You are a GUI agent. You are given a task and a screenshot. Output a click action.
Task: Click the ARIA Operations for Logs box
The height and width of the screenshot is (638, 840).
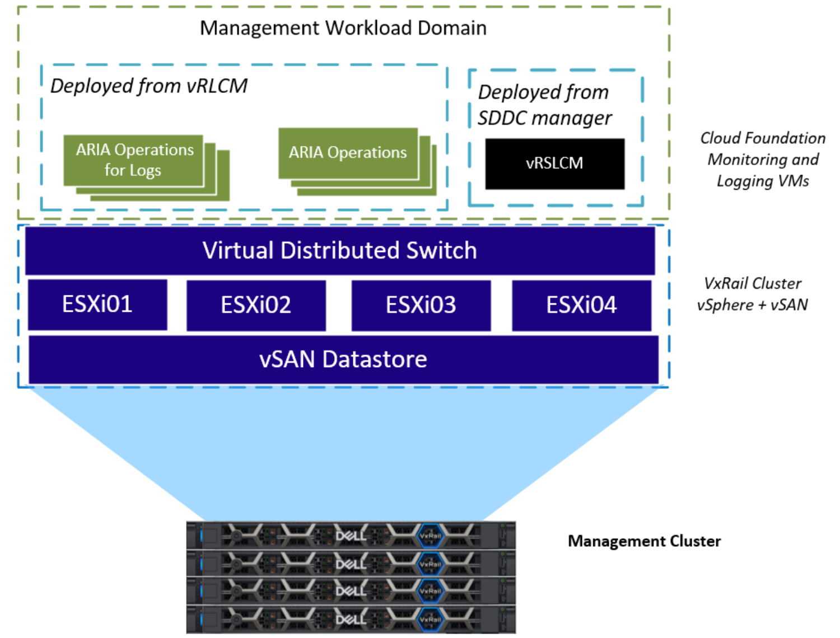[x=133, y=160]
